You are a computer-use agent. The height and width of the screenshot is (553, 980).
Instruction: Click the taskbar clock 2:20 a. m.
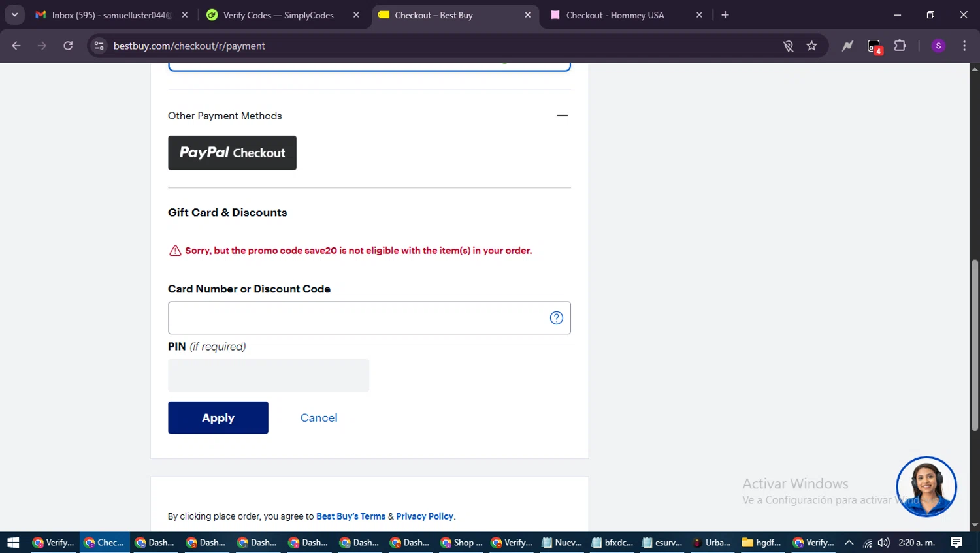pyautogui.click(x=917, y=543)
